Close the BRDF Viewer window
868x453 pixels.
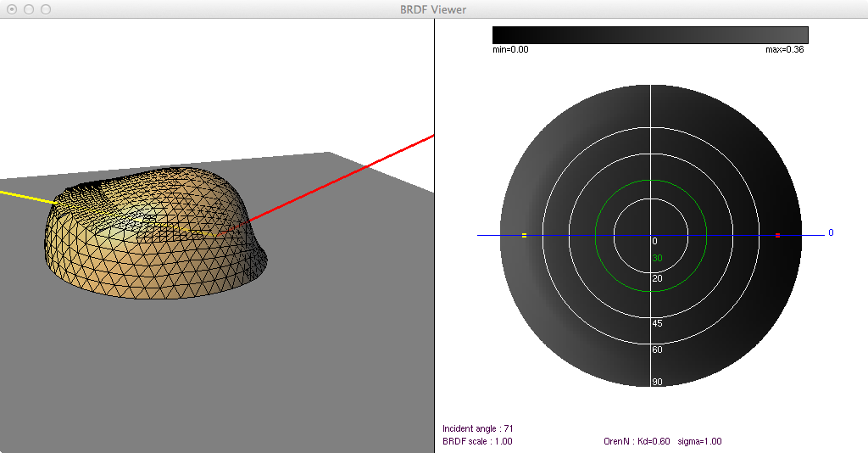click(12, 8)
